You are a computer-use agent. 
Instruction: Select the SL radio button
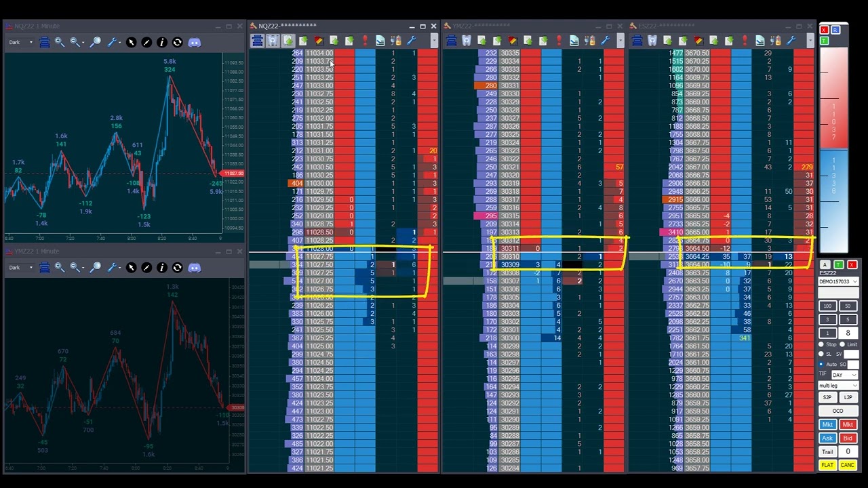821,353
